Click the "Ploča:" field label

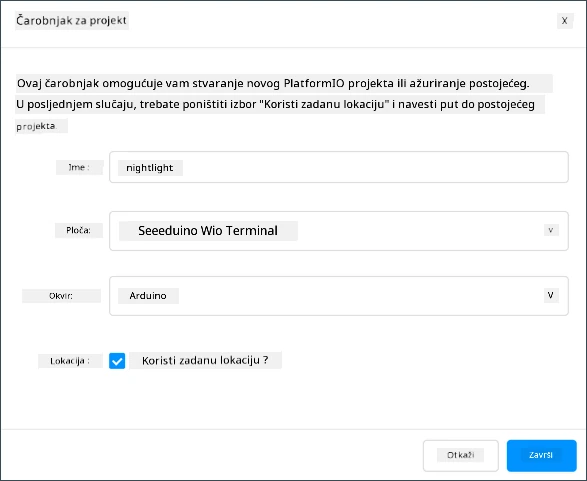(x=79, y=230)
